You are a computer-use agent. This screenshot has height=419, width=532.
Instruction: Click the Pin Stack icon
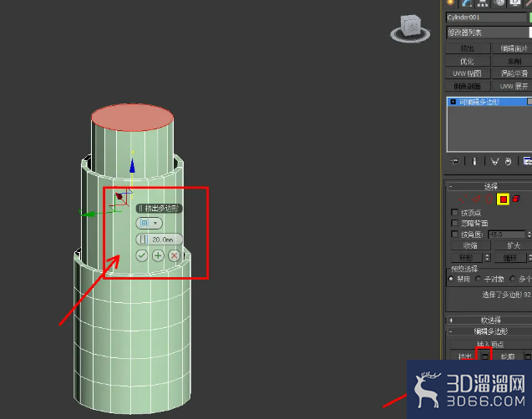tap(454, 161)
